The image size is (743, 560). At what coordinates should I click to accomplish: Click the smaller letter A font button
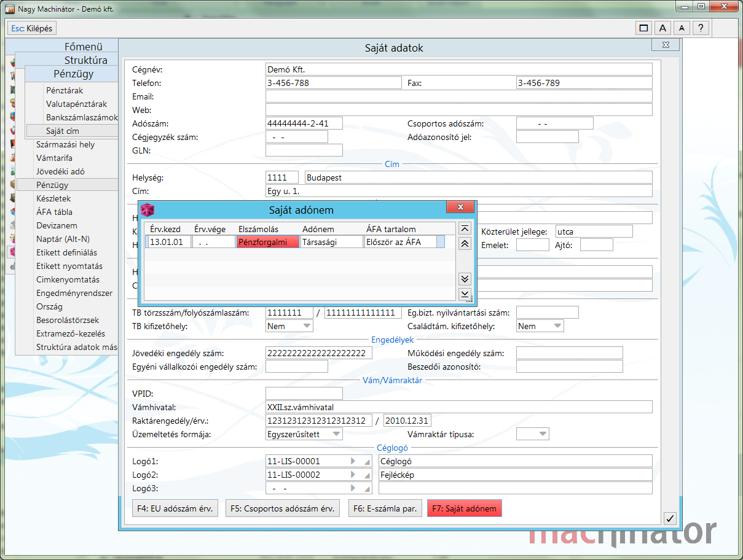(x=681, y=28)
